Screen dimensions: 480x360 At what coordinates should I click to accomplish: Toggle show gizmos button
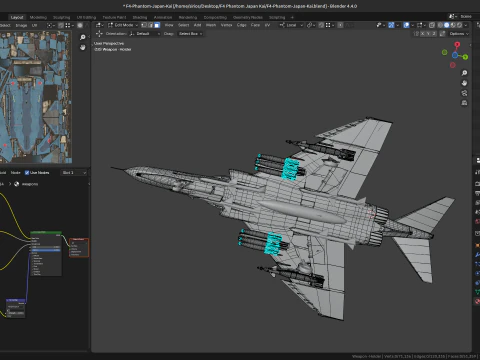click(391, 25)
